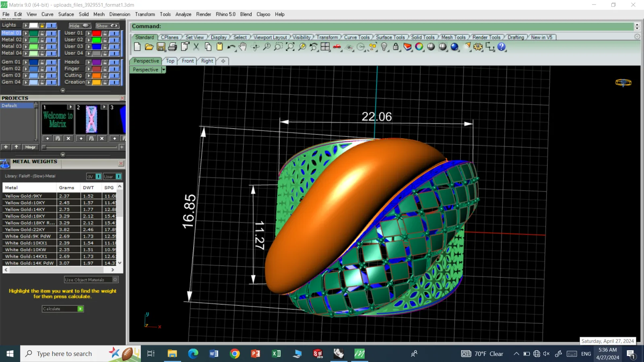Open the color wheel icon
This screenshot has width=644, height=362.
click(x=419, y=47)
